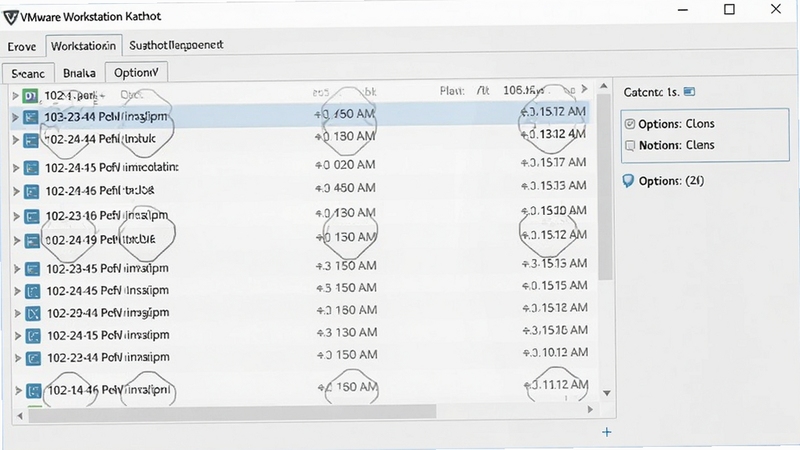Click the Catentc 1s. panel title

(x=652, y=92)
